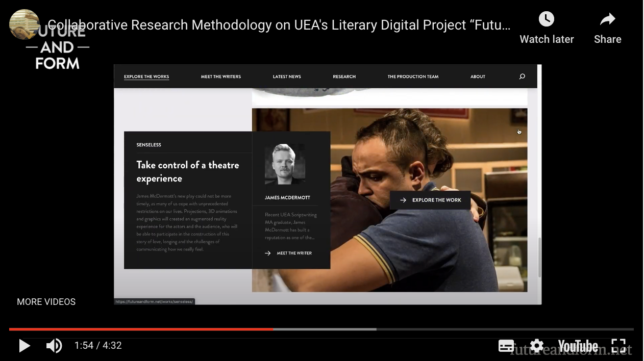
Task: Click the EXPLORE THE WORK button
Action: (x=430, y=200)
